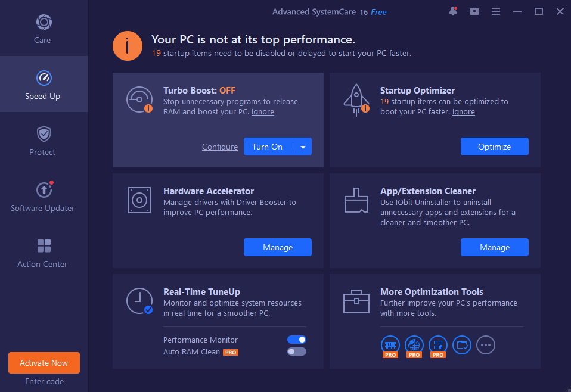This screenshot has height=392, width=571.
Task: Switch to the Care tab
Action: [x=43, y=29]
